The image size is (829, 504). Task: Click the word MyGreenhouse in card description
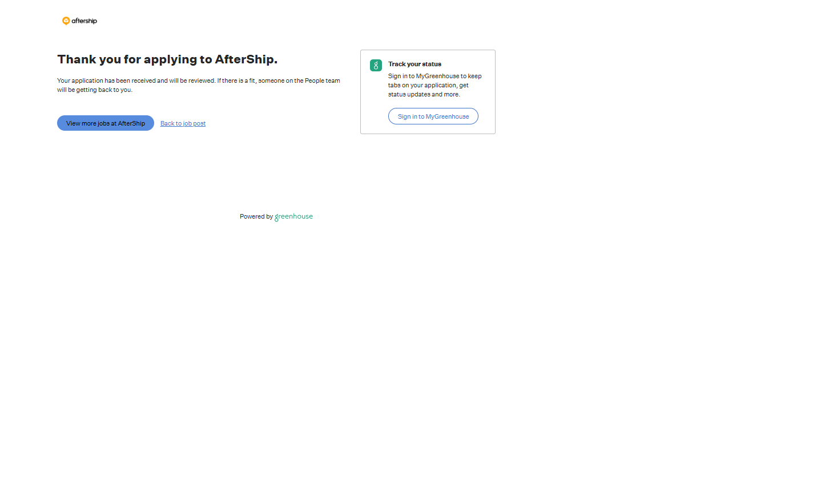(437, 76)
